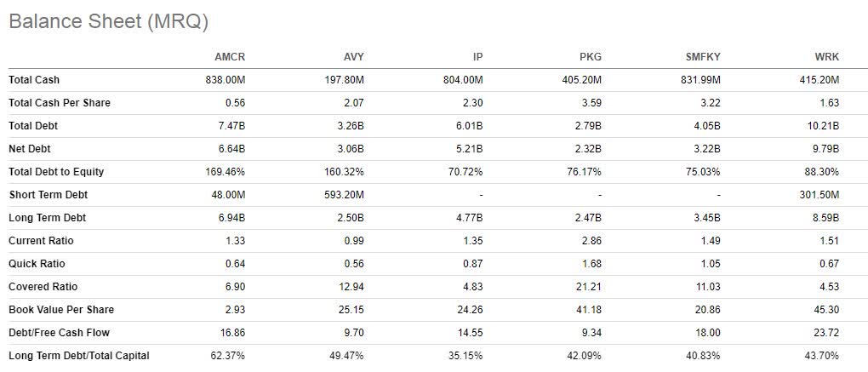This screenshot has height=372, width=868.
Task: Open the IP ticker column header
Action: (478, 56)
